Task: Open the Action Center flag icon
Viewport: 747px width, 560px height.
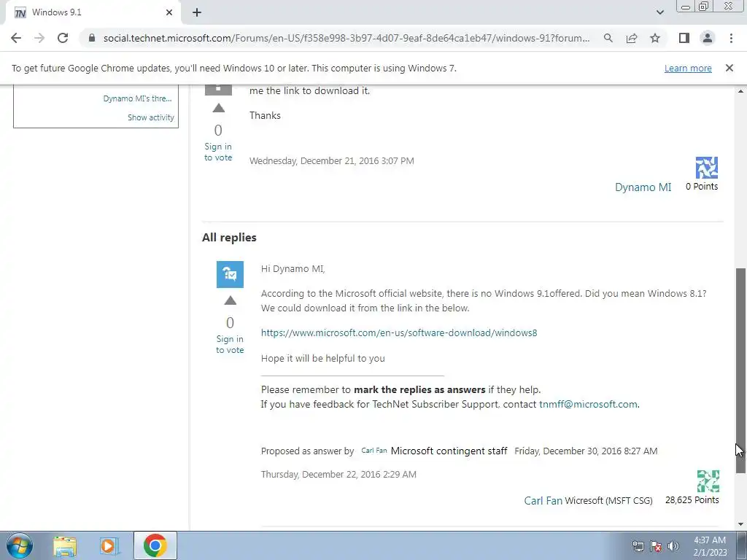Action: [x=656, y=546]
